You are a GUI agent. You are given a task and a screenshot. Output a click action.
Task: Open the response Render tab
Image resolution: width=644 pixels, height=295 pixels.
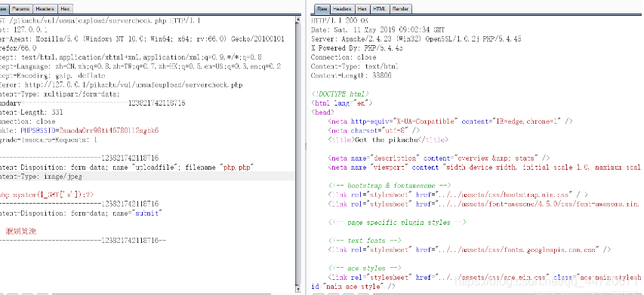click(x=400, y=8)
